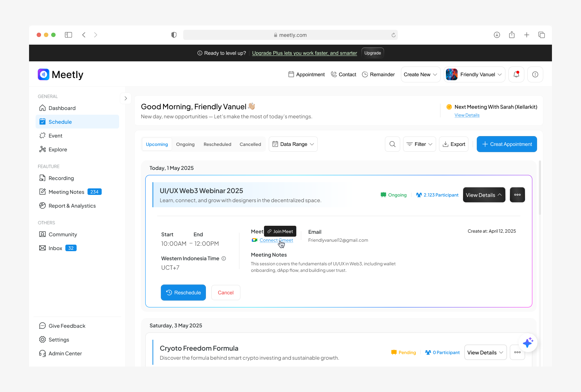Click the Reschedule button
This screenshot has height=392, width=581.
coord(183,292)
